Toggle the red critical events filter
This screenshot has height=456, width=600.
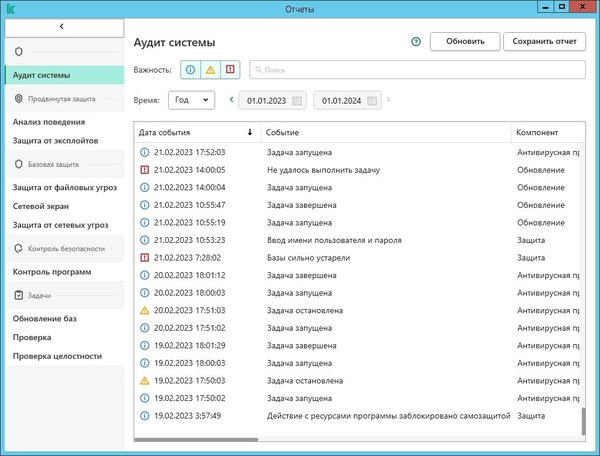231,70
